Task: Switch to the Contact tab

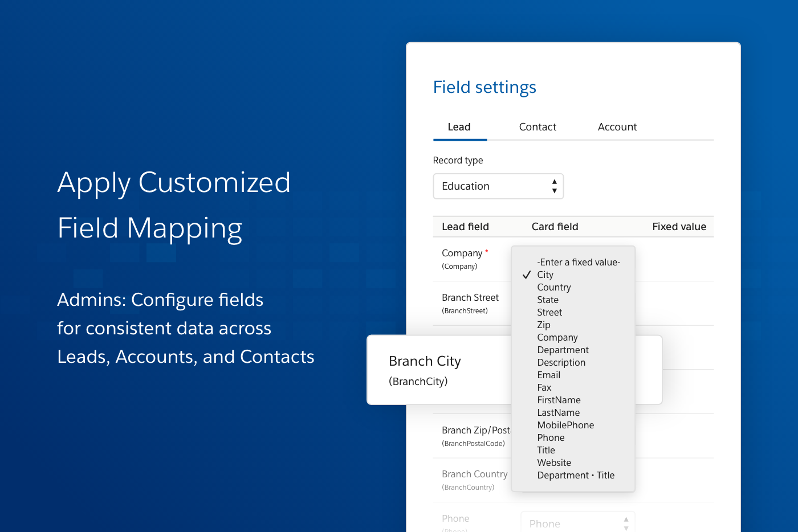Action: click(x=537, y=126)
